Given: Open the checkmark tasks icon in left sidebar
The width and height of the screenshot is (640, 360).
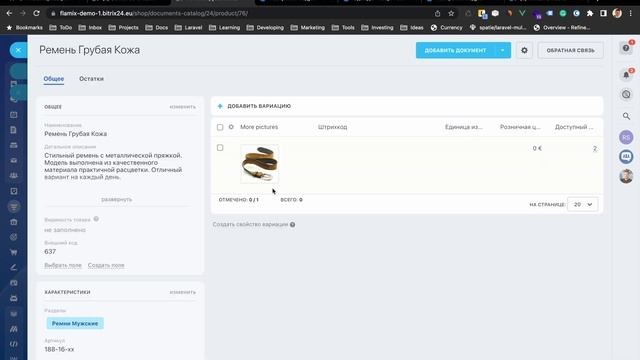Looking at the screenshot, I should (x=13, y=191).
